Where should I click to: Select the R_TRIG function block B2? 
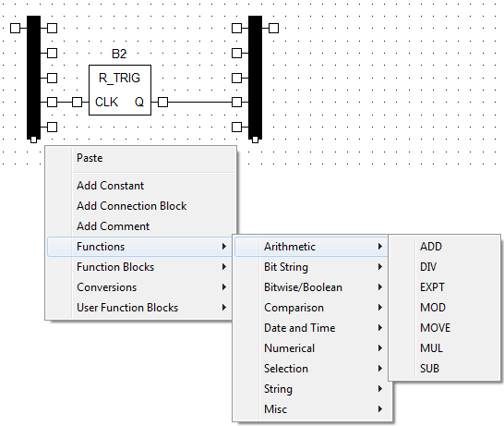120,90
